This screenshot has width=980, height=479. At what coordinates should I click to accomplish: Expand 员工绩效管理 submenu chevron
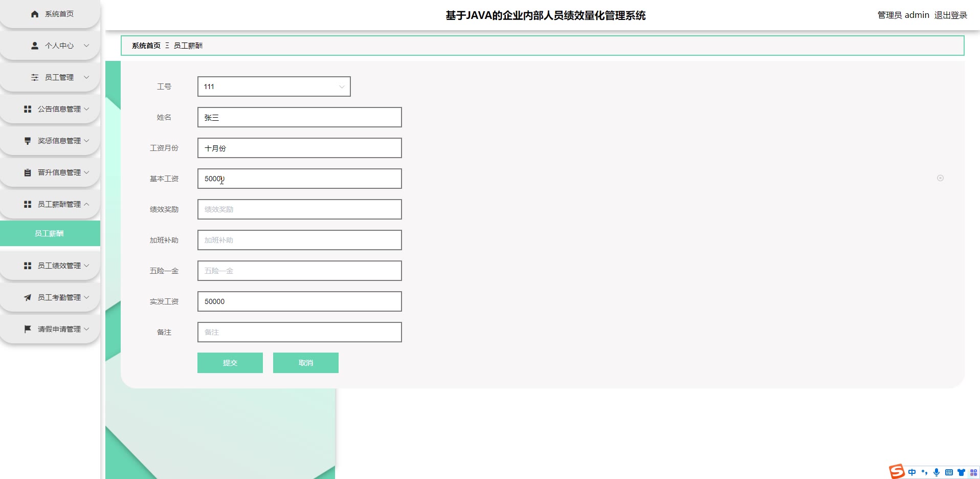click(x=86, y=266)
